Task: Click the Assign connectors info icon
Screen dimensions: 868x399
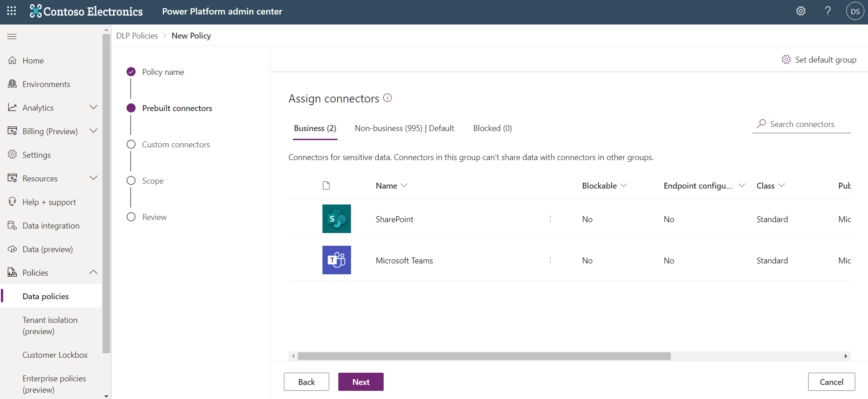Action: 387,97
